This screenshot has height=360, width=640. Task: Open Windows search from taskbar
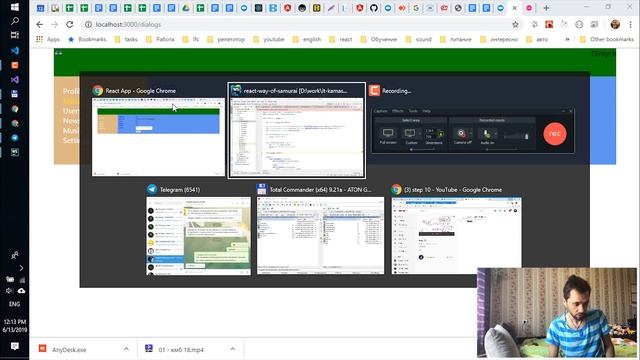pyautogui.click(x=15, y=21)
